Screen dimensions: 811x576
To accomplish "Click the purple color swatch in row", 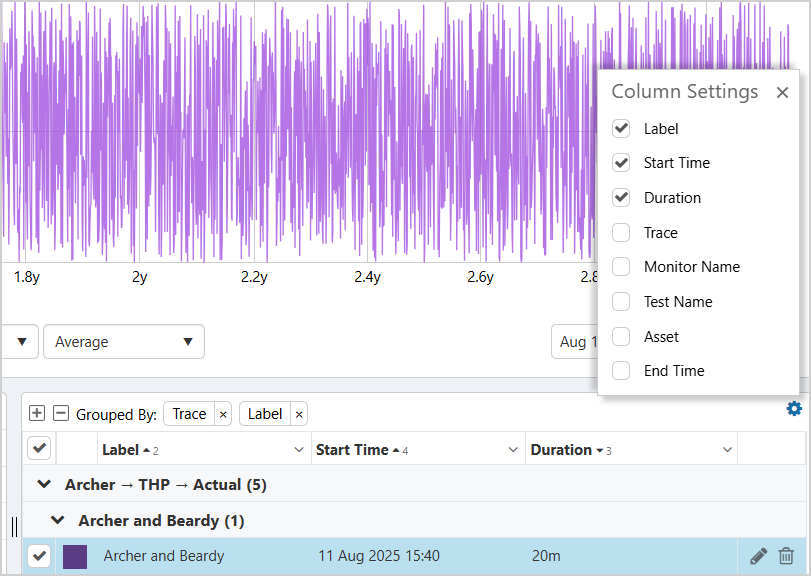I will point(75,557).
